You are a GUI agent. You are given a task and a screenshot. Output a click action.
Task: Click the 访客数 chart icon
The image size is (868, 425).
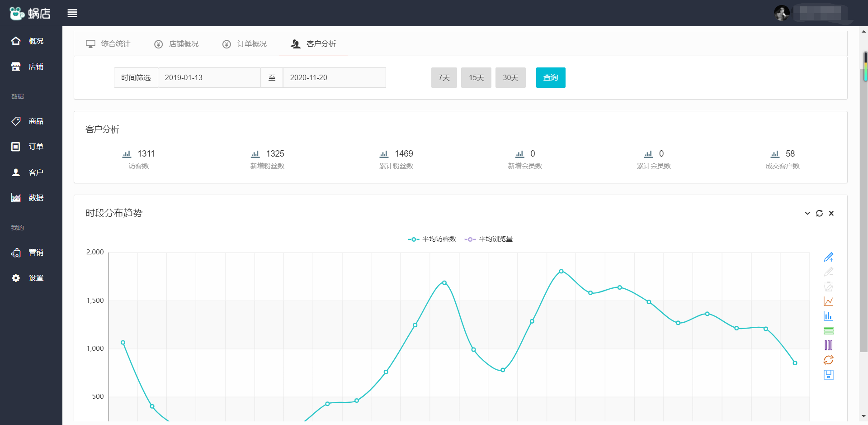tap(127, 154)
